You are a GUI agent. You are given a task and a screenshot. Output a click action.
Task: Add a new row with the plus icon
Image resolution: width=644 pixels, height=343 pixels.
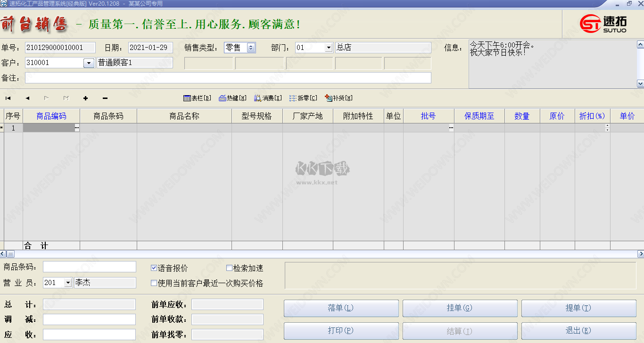click(85, 98)
